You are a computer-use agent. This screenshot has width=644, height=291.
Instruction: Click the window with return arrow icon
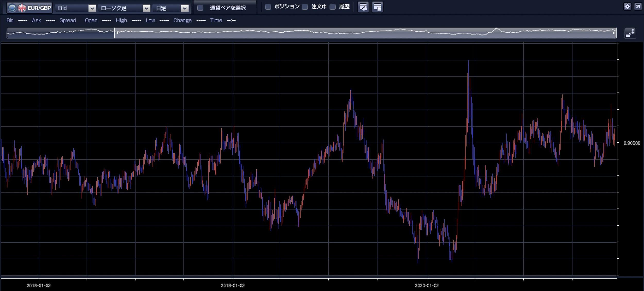pos(363,7)
